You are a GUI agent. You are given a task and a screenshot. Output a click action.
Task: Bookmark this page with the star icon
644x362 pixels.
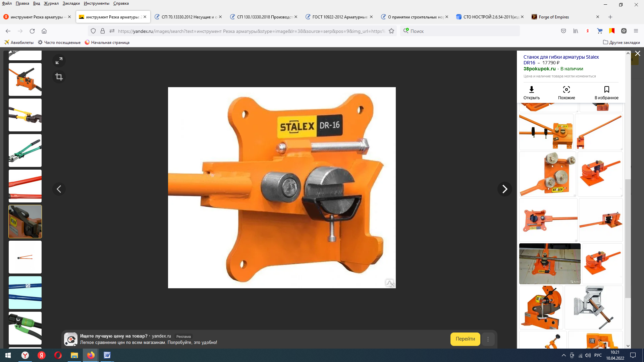(x=391, y=31)
